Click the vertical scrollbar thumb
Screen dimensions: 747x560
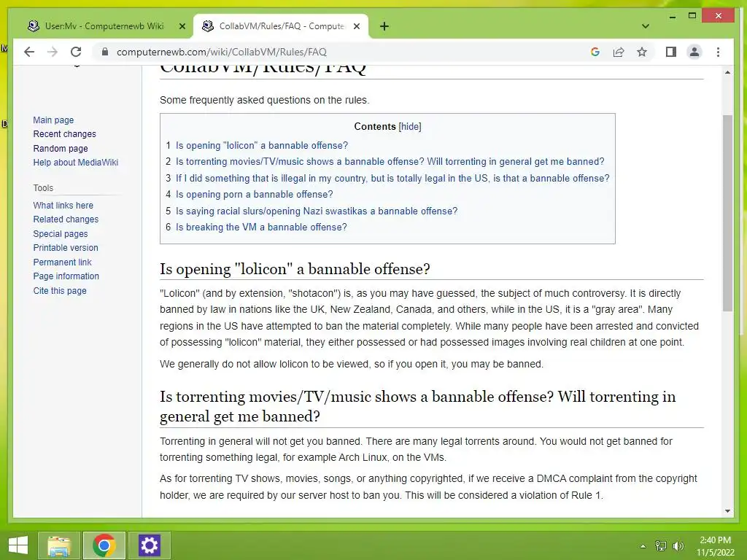pyautogui.click(x=727, y=214)
